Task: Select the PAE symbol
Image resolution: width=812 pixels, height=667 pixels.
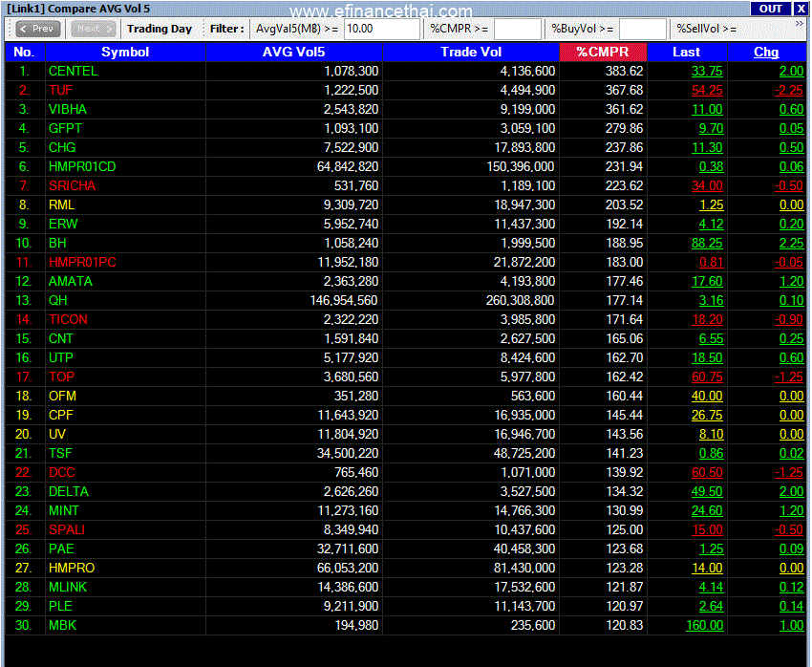Action: 62,549
